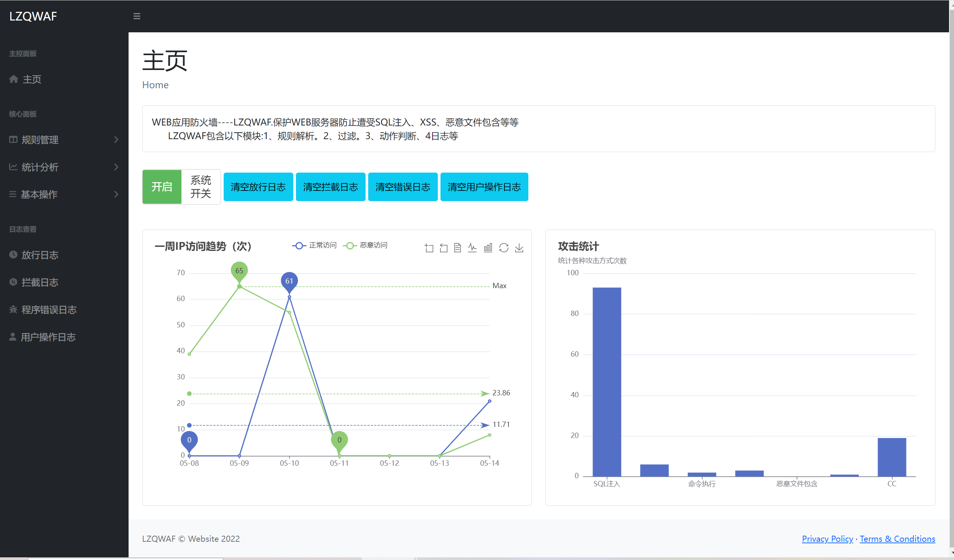The image size is (954, 560).
Task: Open the Privacy Policy link
Action: coord(827,539)
